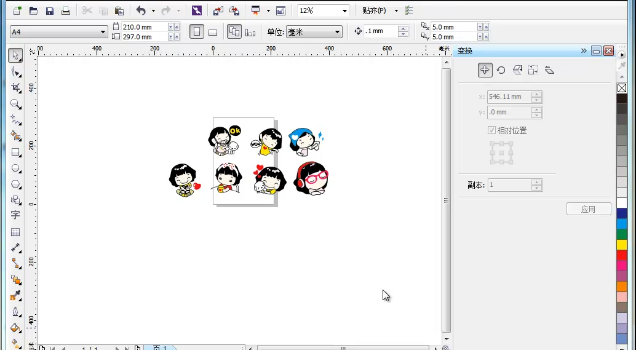The height and width of the screenshot is (364, 636).
Task: Choose the Ellipse tool
Action: click(15, 168)
